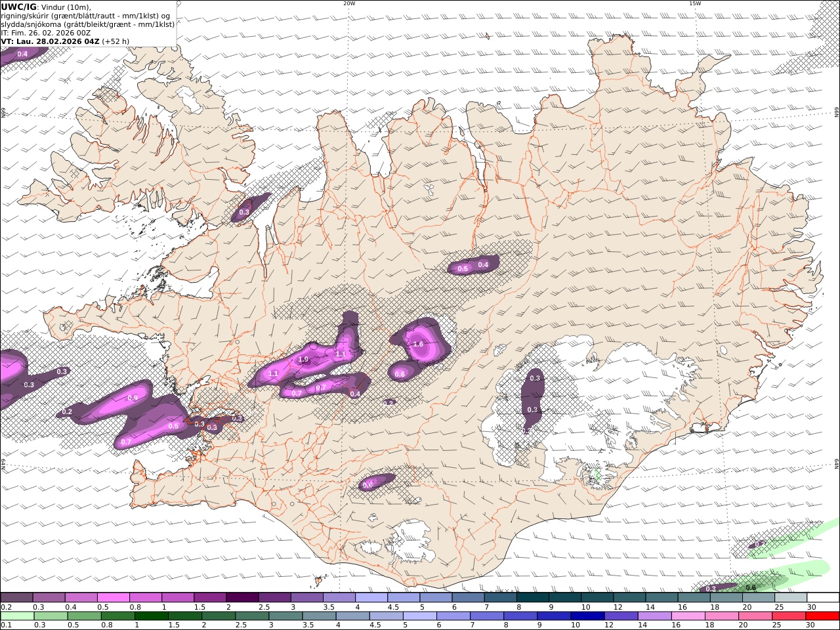Click the light pink swatch between 16 and 18, lower row
The image size is (840, 630).
pyautogui.click(x=688, y=616)
